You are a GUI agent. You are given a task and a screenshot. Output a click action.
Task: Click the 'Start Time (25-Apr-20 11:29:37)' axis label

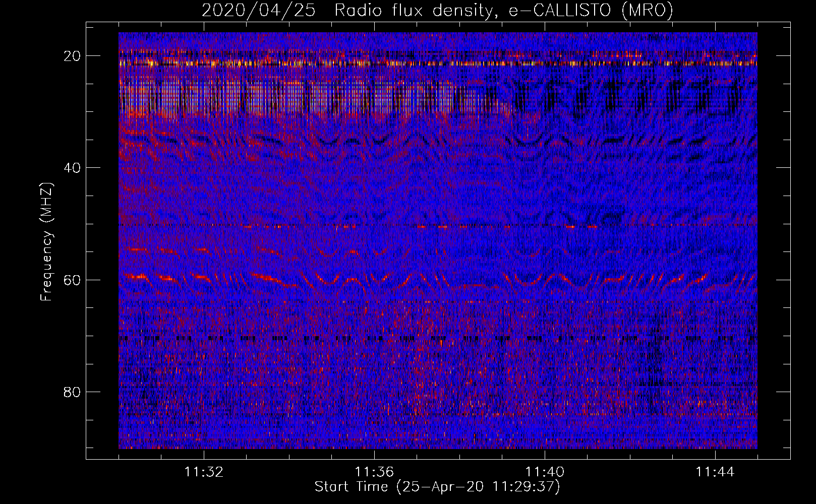[437, 487]
